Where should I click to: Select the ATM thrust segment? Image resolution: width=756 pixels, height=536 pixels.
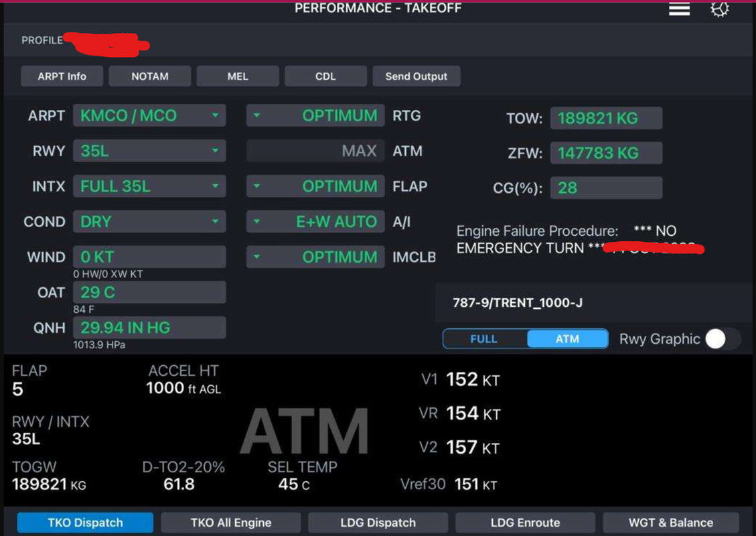pos(567,338)
